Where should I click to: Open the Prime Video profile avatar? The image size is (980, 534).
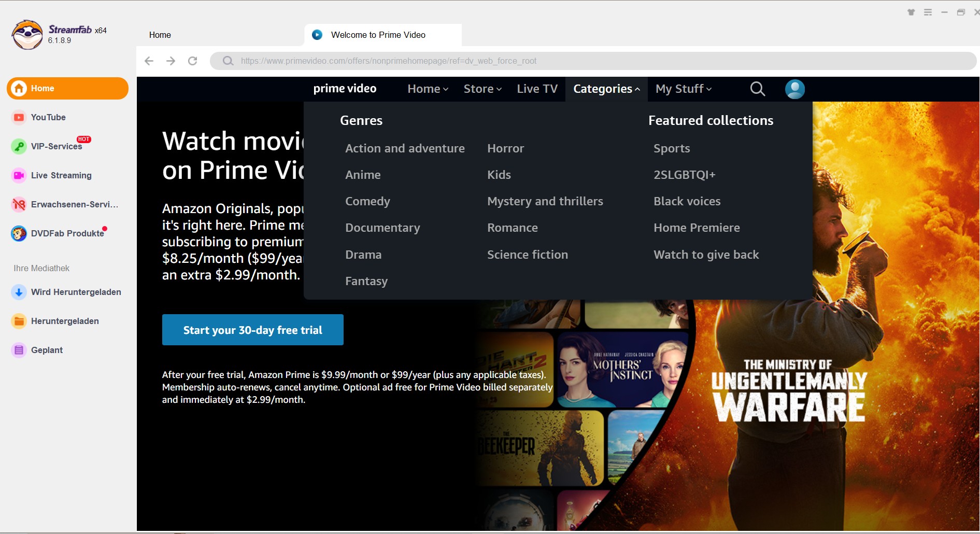click(x=795, y=89)
